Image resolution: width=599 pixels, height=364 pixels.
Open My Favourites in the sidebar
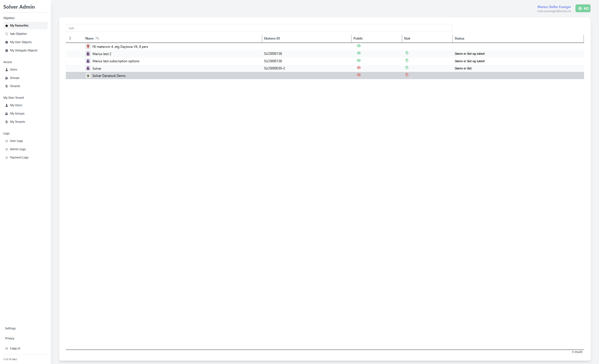[x=25, y=25]
